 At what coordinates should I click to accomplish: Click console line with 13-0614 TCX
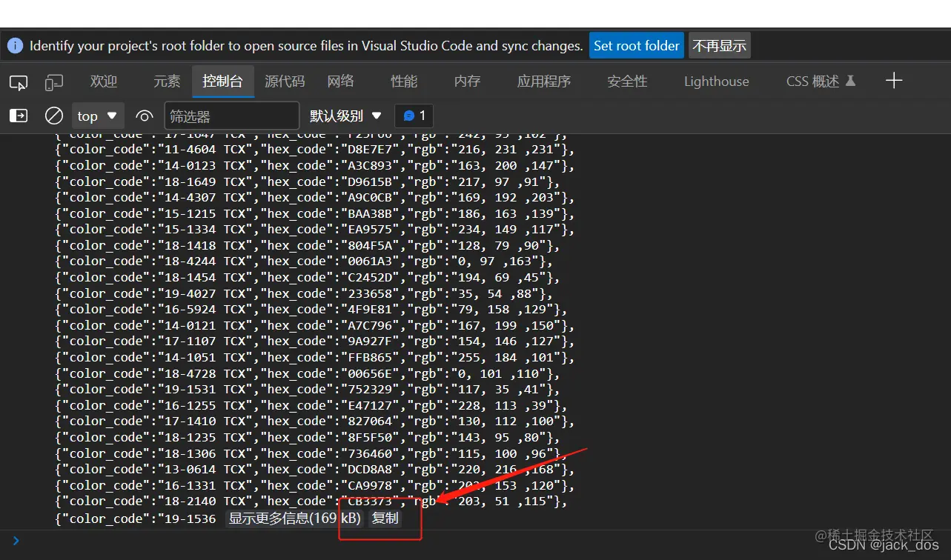coord(315,469)
